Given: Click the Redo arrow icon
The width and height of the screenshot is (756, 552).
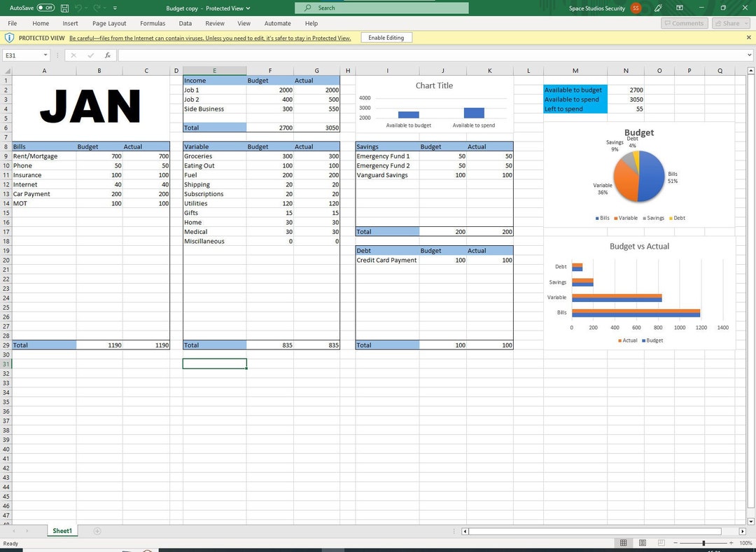Looking at the screenshot, I should point(97,8).
